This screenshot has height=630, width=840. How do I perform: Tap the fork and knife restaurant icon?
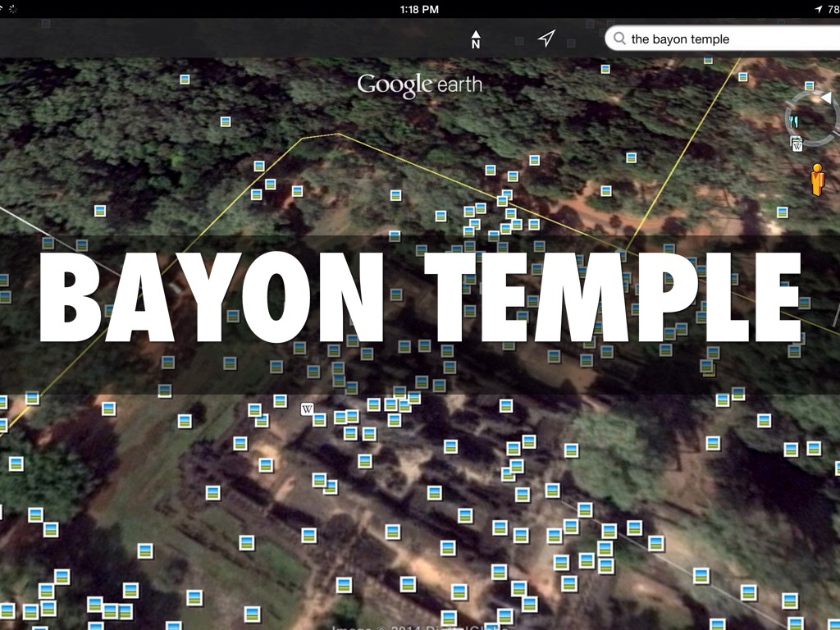tap(793, 121)
